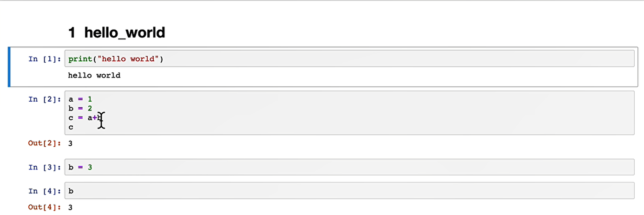The image size is (644, 215).
Task: Place cursor on the "c = a+b" line
Action: tap(85, 117)
